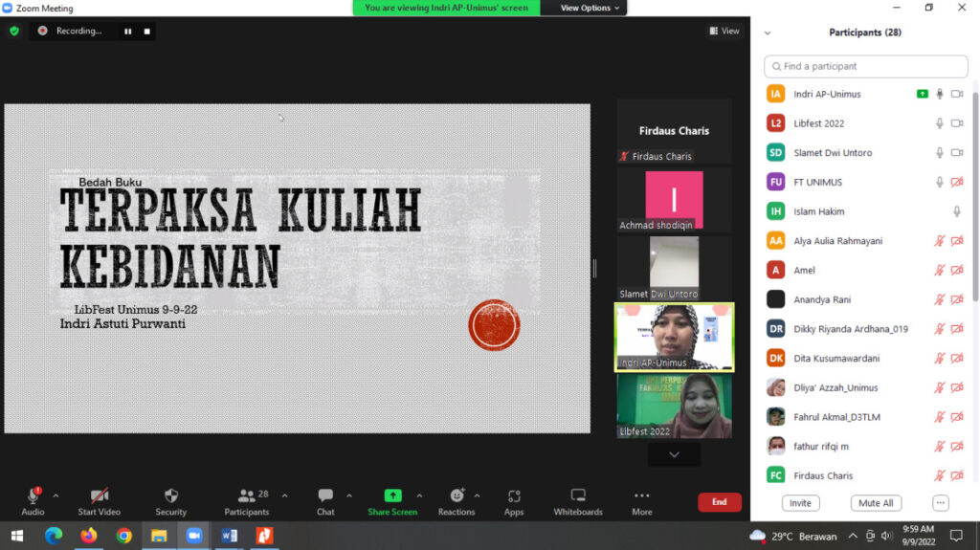Expand the audio settings arrow beside Audio

[56, 495]
